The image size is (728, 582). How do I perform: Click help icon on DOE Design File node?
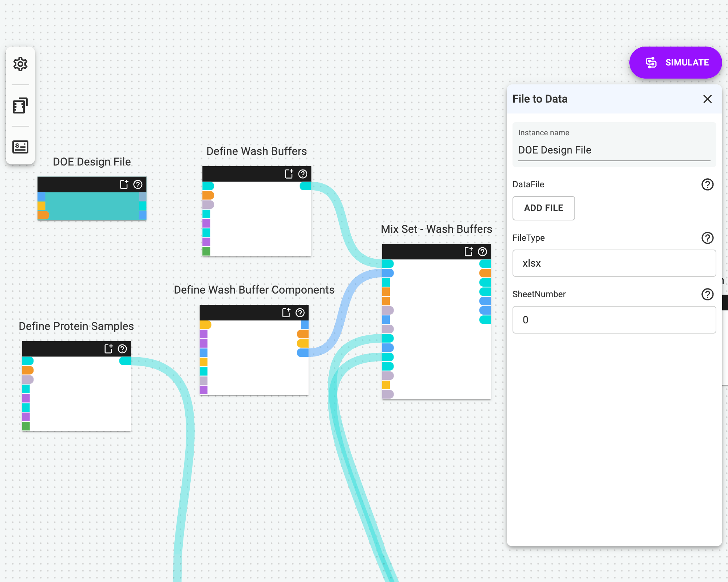138,184
